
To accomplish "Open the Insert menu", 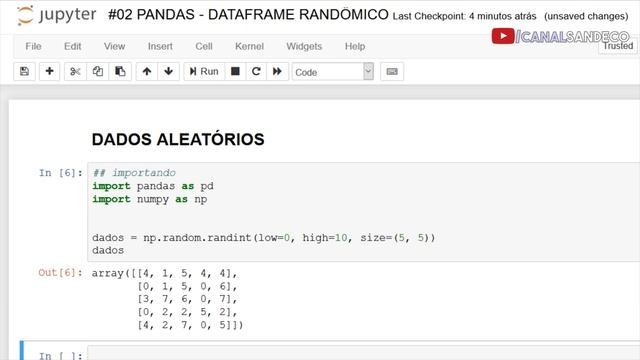I will [x=160, y=47].
